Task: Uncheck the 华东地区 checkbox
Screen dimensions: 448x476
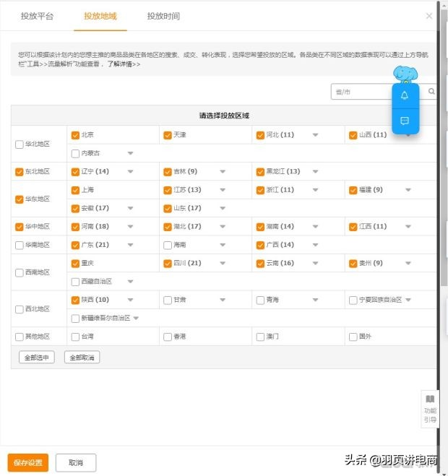Action: pos(19,199)
